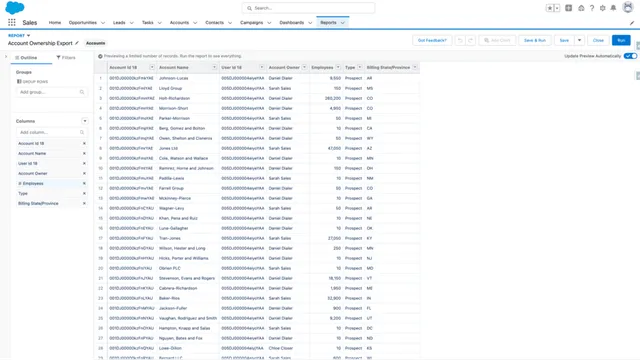This screenshot has width=640, height=360.
Task: Click the Redo arrow button
Action: [470, 40]
